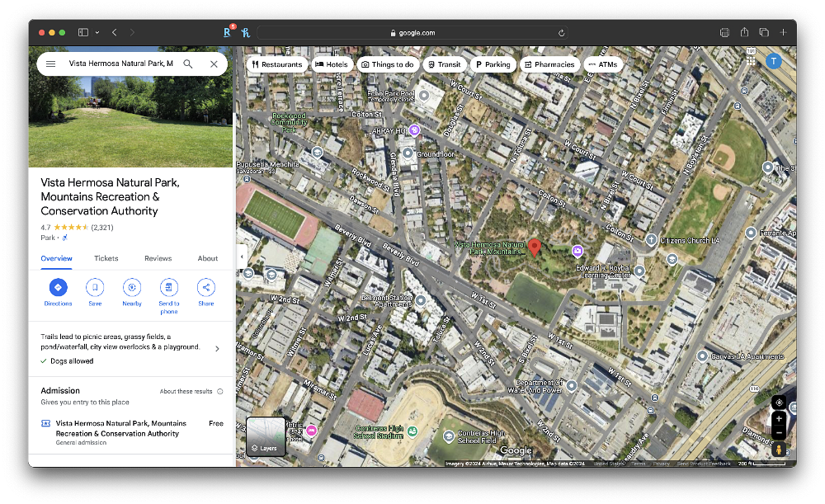Open the Google apps grid

click(751, 62)
